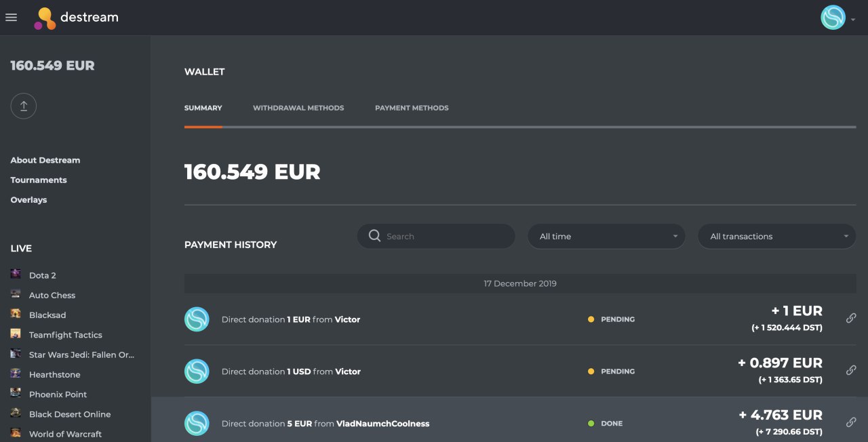
Task: Click the Direct donation 1 USD from Victor text
Action: click(x=291, y=371)
